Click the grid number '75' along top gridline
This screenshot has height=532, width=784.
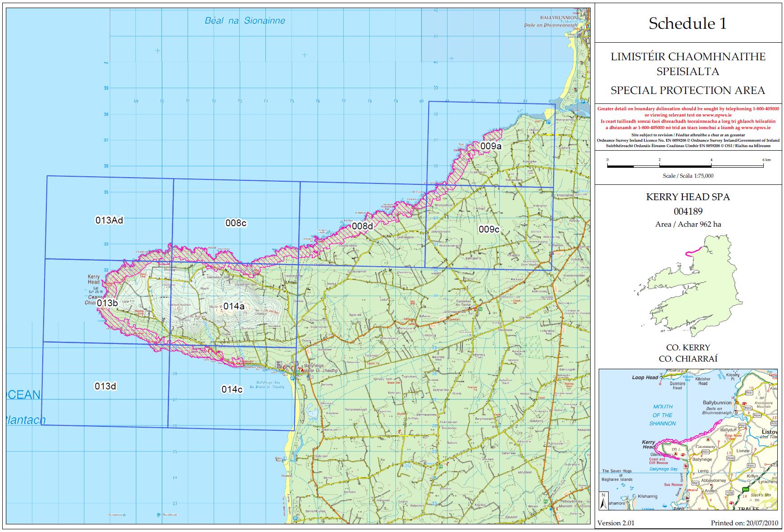pos(292,101)
